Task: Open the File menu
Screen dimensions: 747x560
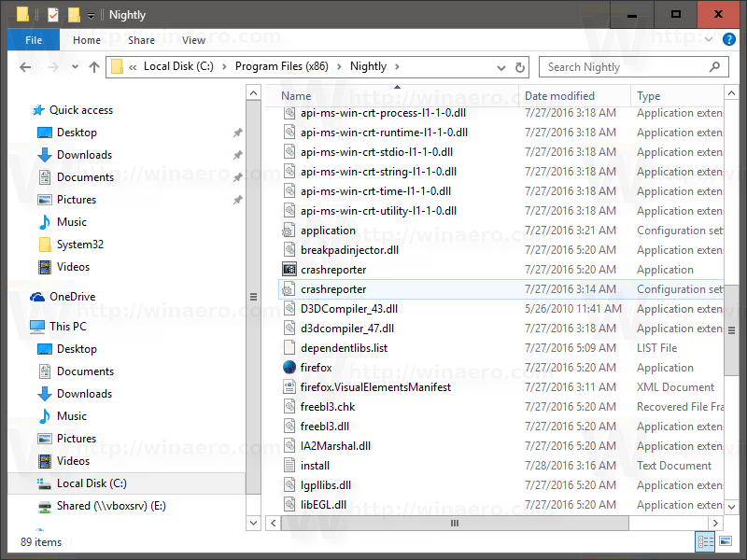Action: [x=34, y=40]
